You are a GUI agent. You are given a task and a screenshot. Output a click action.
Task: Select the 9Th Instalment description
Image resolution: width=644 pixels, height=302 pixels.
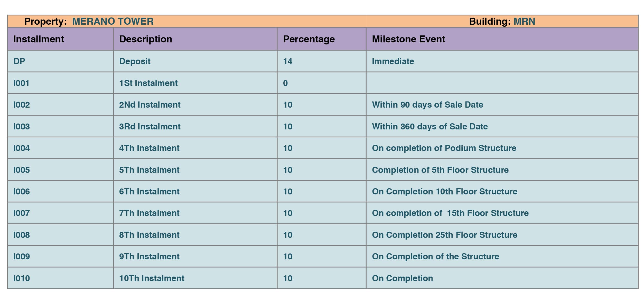149,257
